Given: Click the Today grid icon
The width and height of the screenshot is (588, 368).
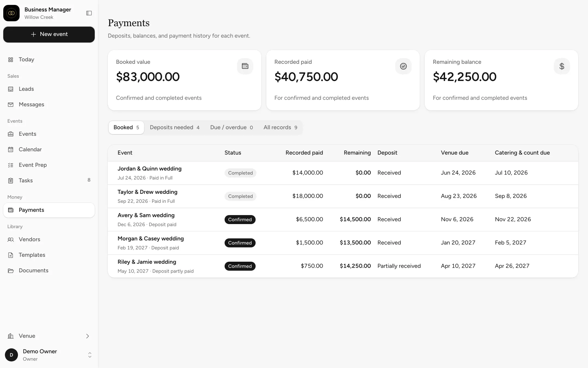Looking at the screenshot, I should click(x=11, y=60).
